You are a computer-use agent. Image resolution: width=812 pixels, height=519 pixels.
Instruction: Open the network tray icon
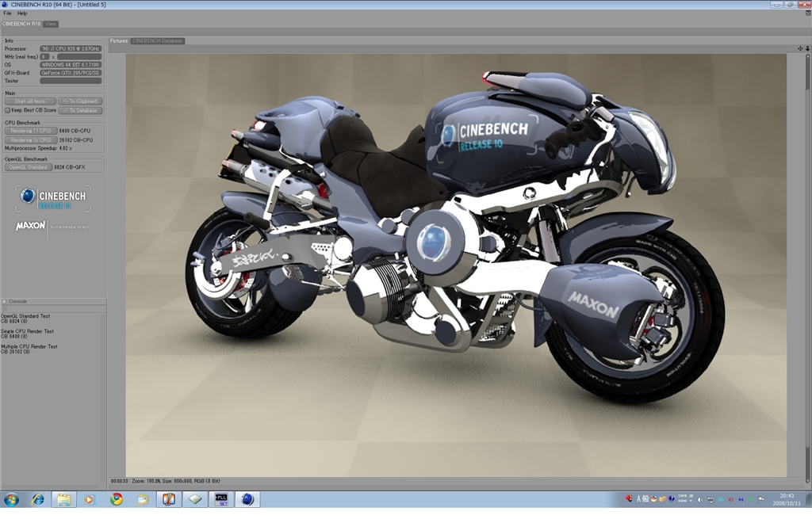coord(710,500)
